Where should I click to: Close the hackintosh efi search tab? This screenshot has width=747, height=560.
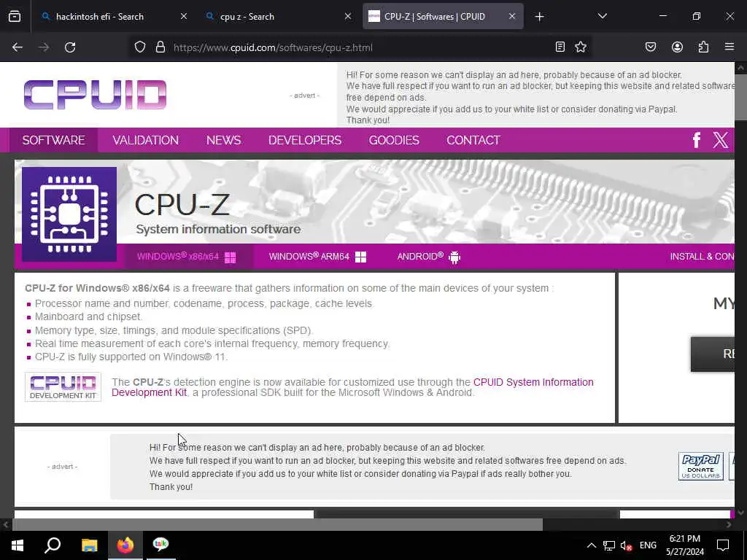(184, 16)
